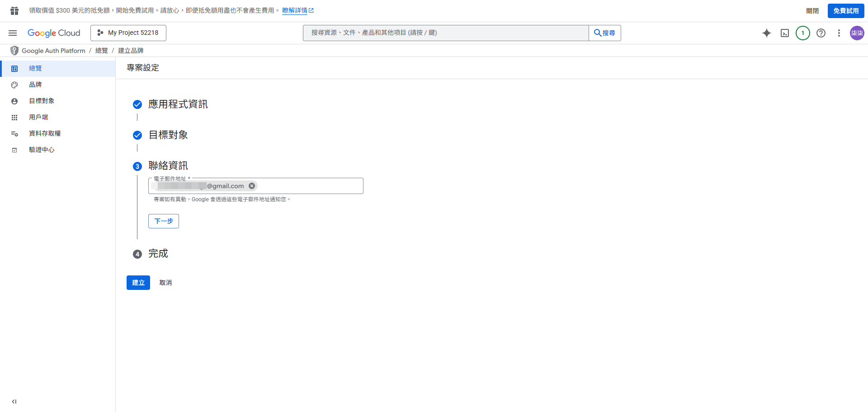Clear the email address input field
Image resolution: width=868 pixels, height=412 pixels.
click(252, 185)
